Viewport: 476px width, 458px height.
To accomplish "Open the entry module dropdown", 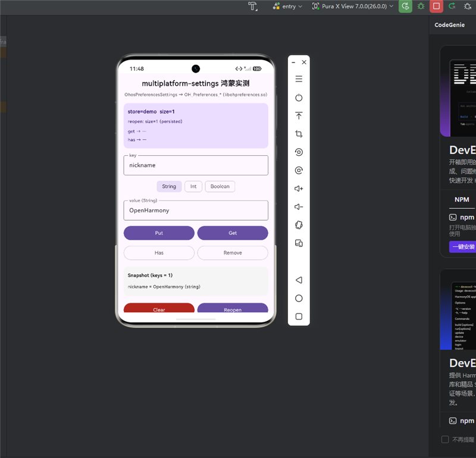I will (287, 6).
